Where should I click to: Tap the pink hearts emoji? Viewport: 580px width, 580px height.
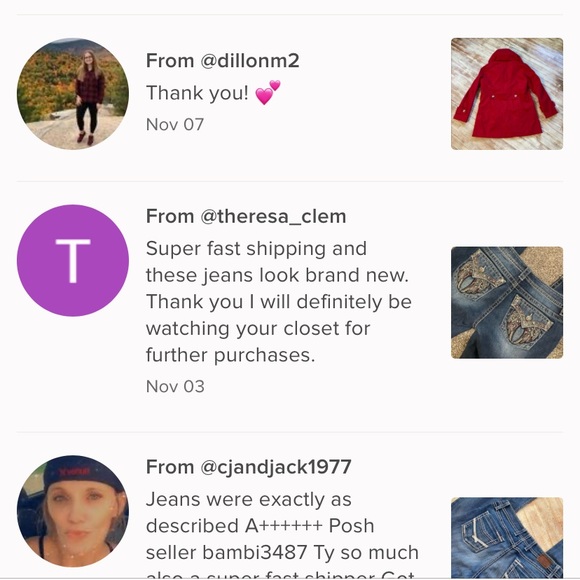point(268,92)
